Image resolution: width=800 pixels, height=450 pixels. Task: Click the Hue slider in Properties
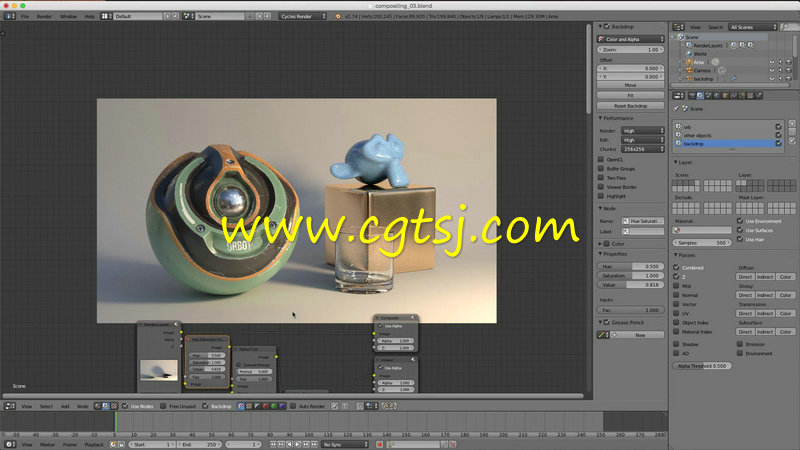click(631, 266)
